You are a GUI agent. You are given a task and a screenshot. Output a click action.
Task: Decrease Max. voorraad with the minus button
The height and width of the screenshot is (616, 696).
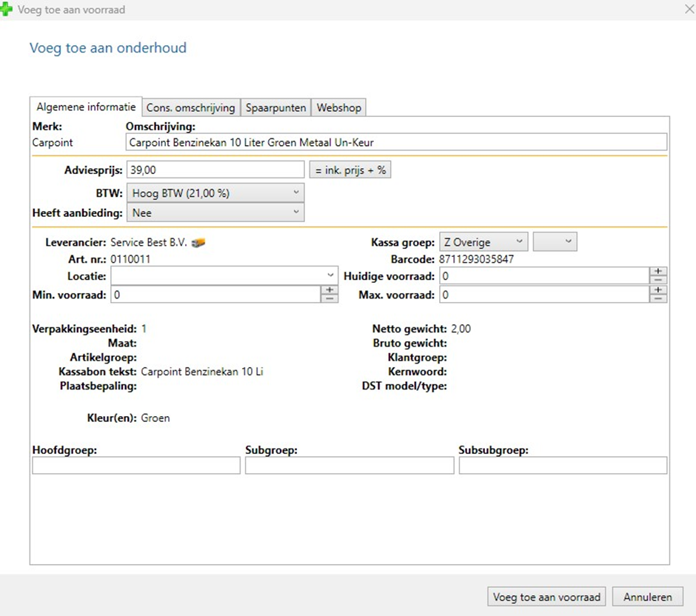658,298
